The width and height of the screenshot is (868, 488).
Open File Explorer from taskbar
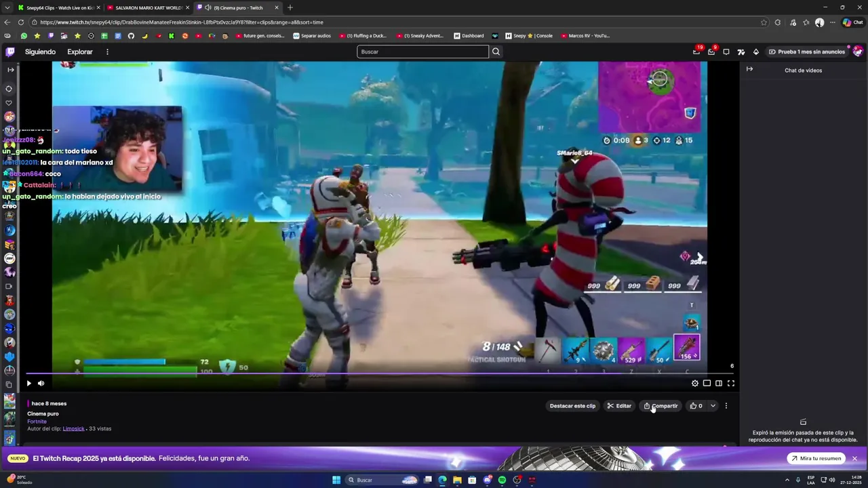pyautogui.click(x=457, y=480)
